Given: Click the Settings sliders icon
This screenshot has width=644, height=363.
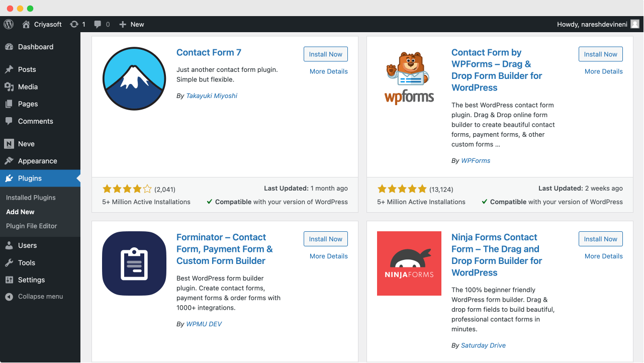Looking at the screenshot, I should pyautogui.click(x=9, y=280).
